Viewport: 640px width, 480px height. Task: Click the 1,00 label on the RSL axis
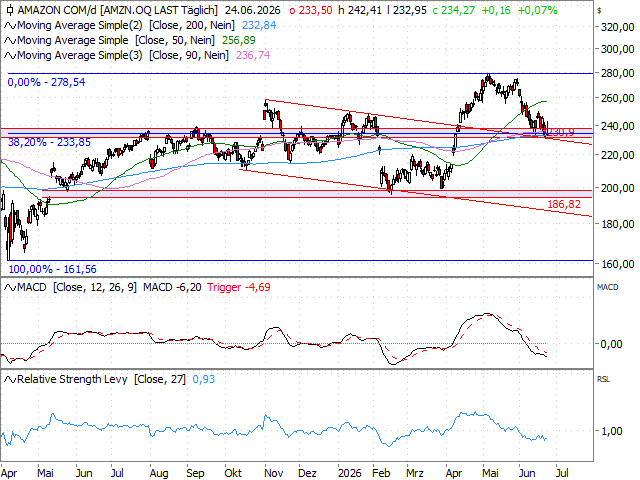coord(611,431)
